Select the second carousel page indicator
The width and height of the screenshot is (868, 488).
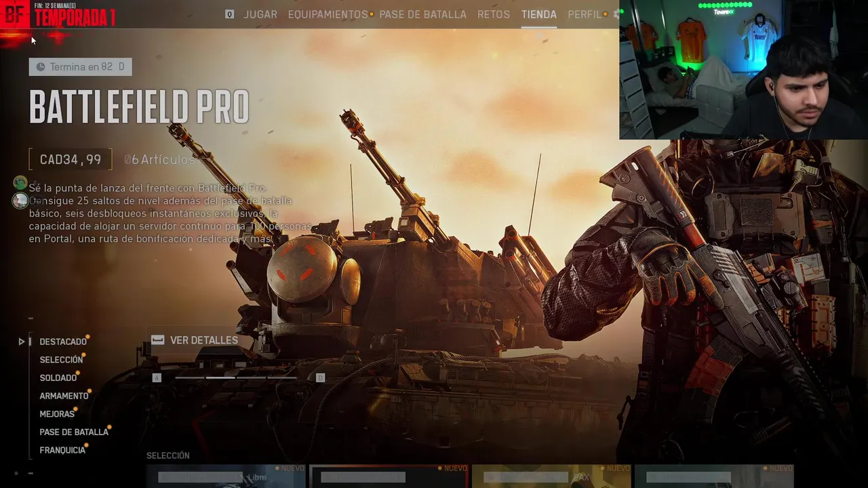pos(221,378)
